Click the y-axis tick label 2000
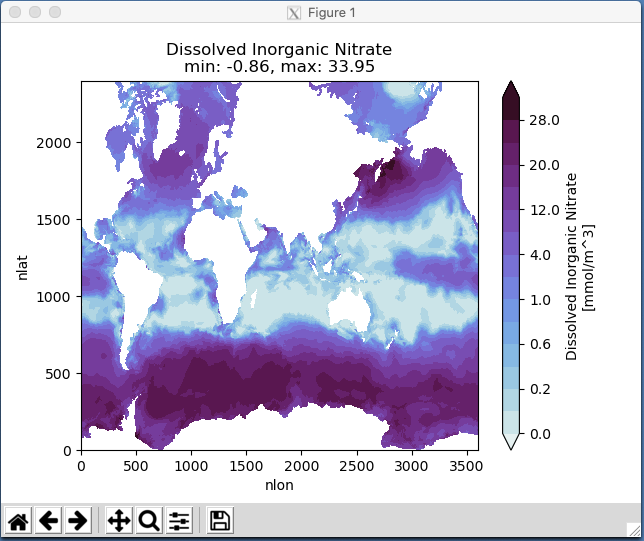This screenshot has width=644, height=541. (53, 143)
